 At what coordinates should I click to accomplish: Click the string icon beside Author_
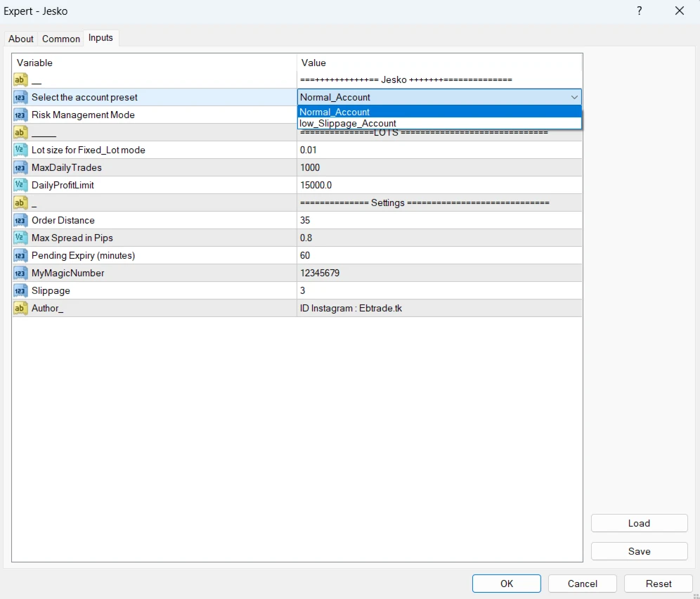pos(20,308)
